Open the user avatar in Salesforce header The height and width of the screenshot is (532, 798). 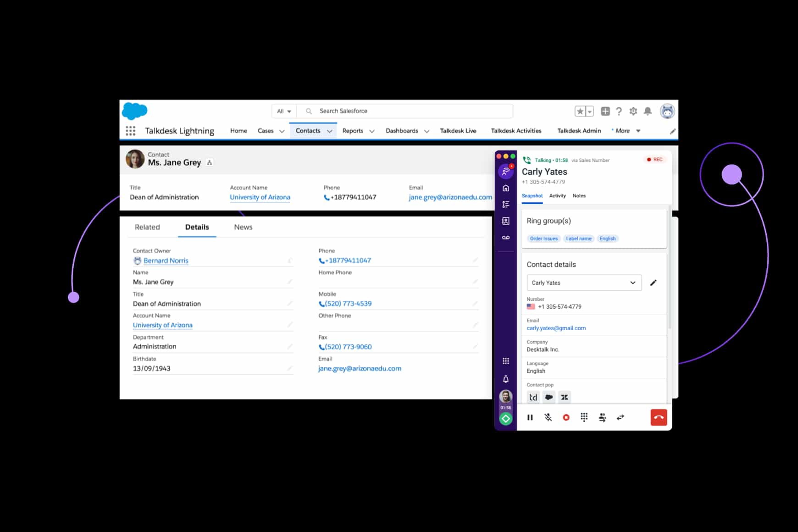[667, 111]
